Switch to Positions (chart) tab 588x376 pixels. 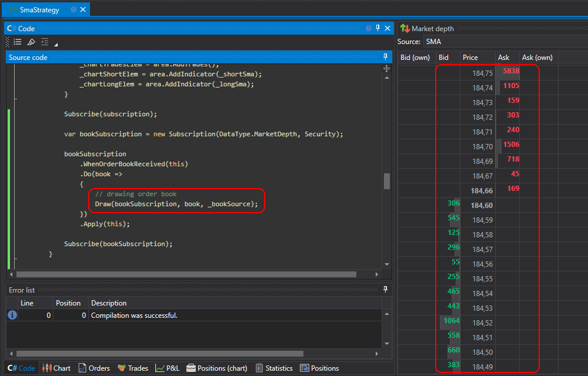tap(217, 368)
